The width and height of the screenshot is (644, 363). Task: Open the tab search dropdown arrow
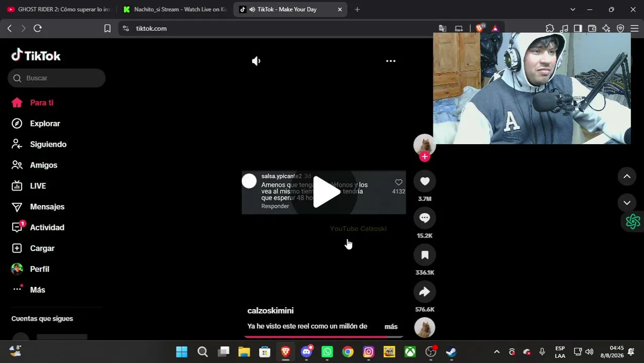572,10
